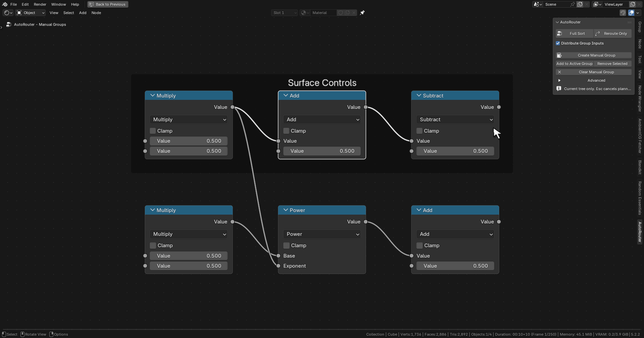Image resolution: width=644 pixels, height=338 pixels.
Task: Open the Node menu in editor header
Action: (96, 13)
